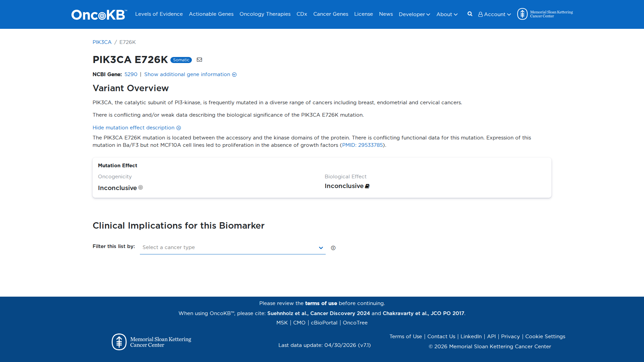
Task: Open the Privacy footer link
Action: coord(510,337)
